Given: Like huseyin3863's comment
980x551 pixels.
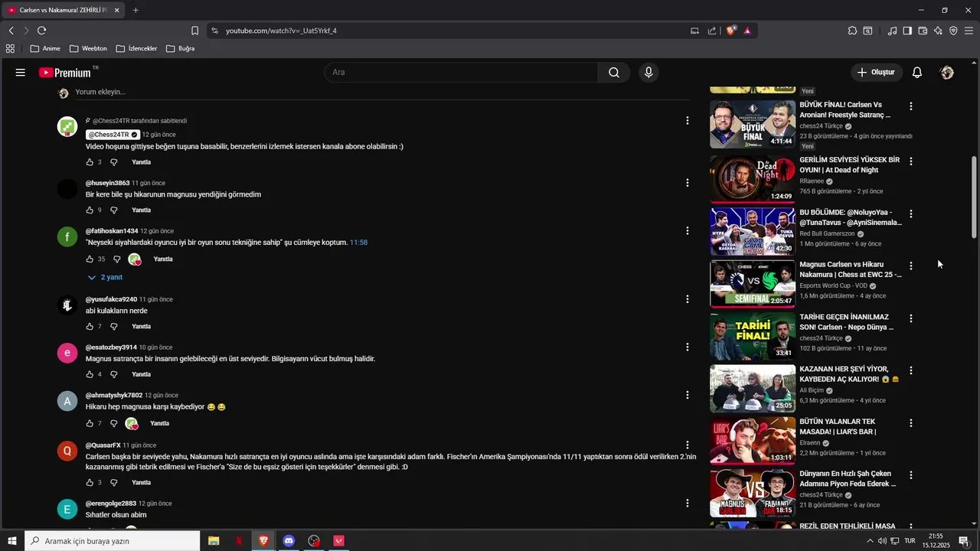Looking at the screenshot, I should [90, 210].
